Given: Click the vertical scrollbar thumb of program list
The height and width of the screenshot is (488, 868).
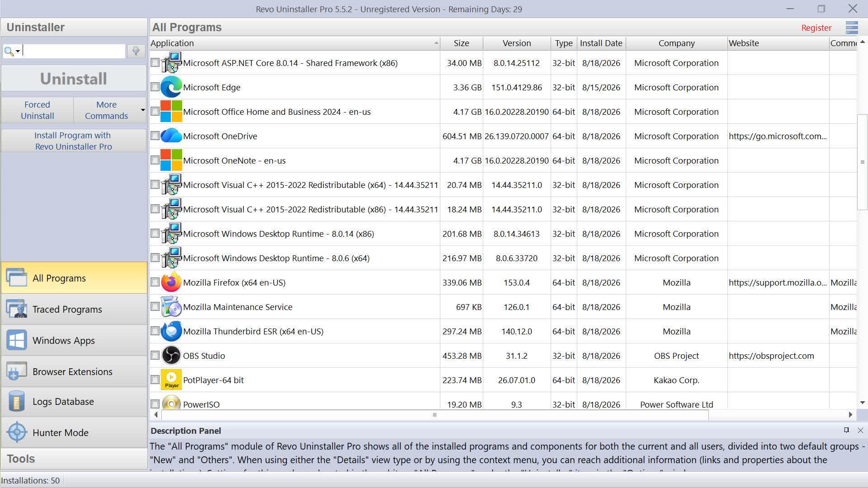Looking at the screenshot, I should tap(862, 162).
